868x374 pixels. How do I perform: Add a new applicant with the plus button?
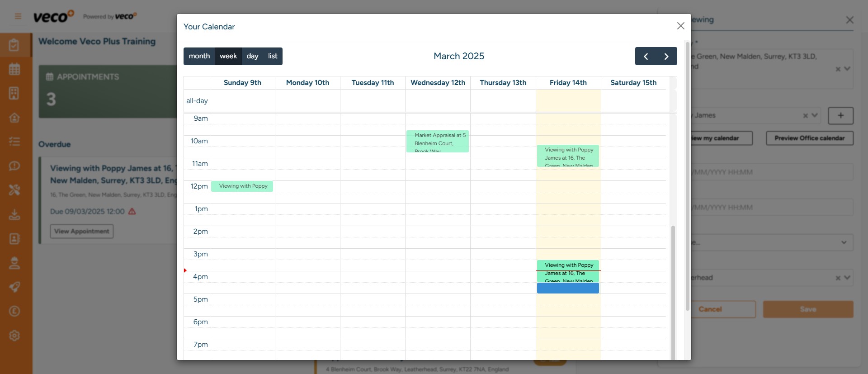[841, 115]
